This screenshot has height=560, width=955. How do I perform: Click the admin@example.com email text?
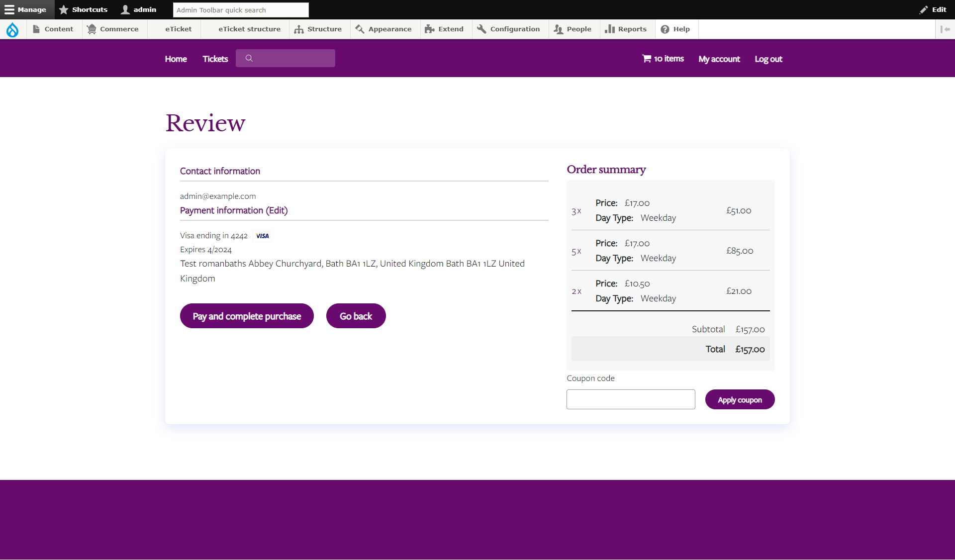point(218,196)
